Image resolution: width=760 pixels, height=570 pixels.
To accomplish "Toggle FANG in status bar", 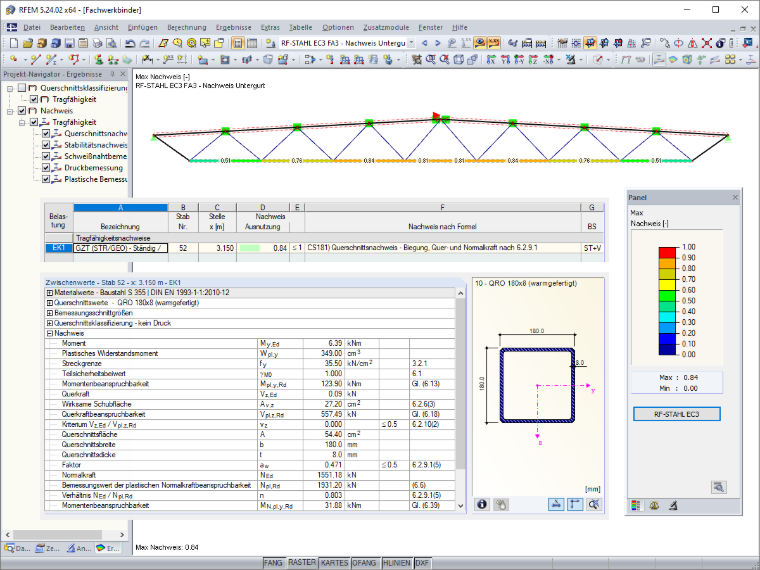I will [x=273, y=563].
